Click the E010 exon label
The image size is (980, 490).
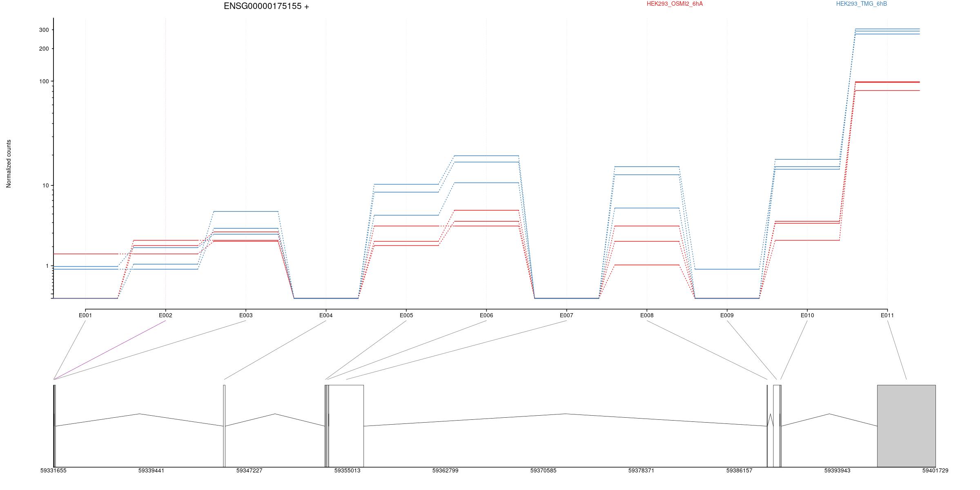pyautogui.click(x=807, y=315)
